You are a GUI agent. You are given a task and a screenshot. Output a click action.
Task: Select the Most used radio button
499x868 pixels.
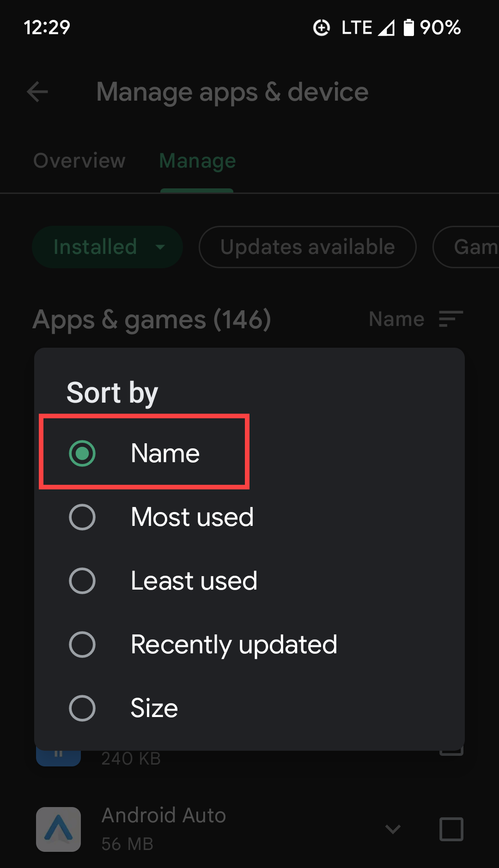click(x=82, y=517)
